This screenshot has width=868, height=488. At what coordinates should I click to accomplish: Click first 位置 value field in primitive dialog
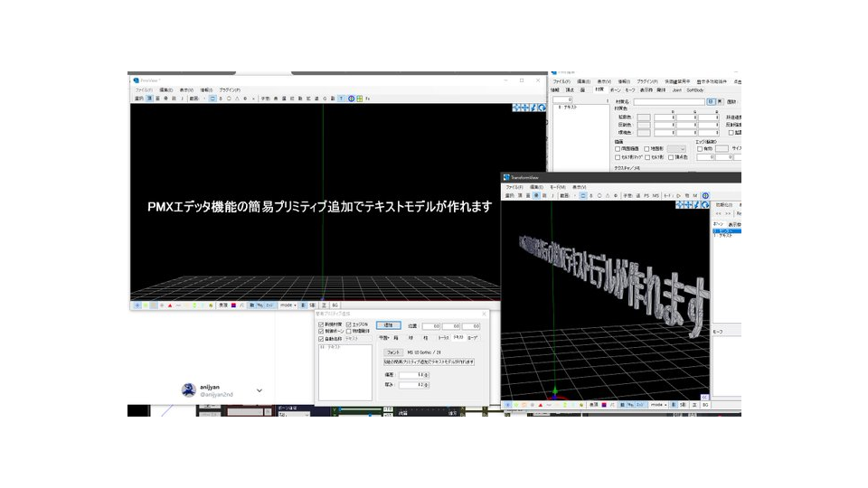pos(431,326)
